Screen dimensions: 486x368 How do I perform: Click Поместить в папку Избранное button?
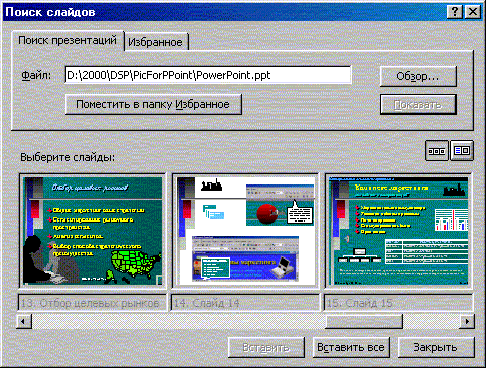[153, 104]
